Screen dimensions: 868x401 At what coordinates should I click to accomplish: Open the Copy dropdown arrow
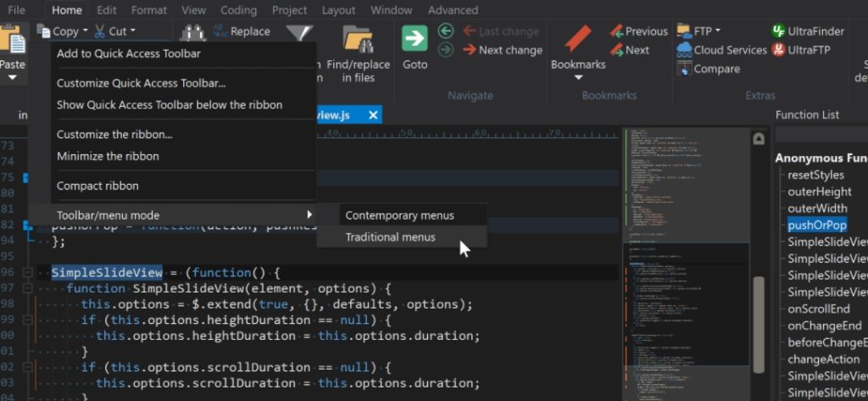tap(86, 31)
